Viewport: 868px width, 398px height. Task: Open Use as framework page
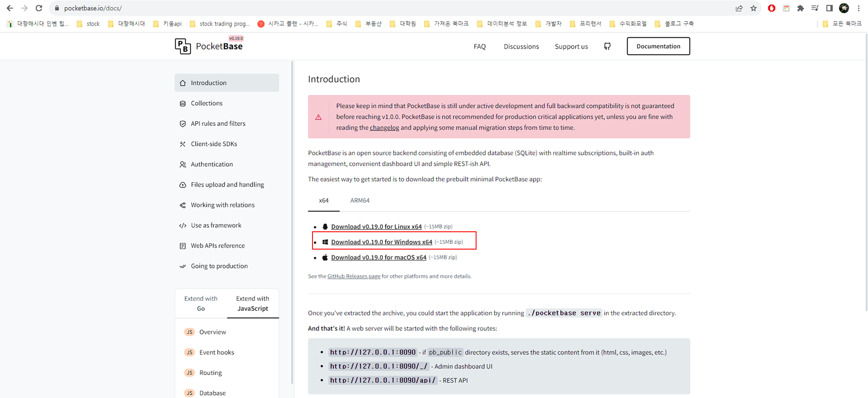[x=227, y=225]
